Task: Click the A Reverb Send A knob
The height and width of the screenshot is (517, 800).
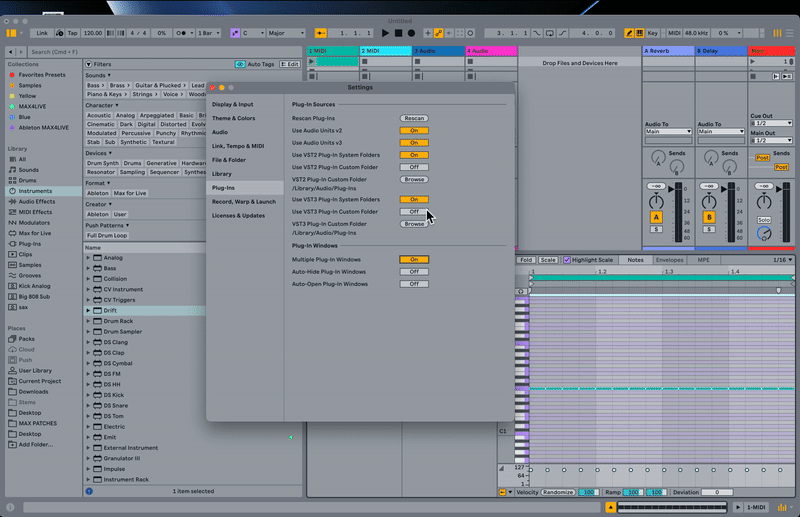Action: (657, 158)
